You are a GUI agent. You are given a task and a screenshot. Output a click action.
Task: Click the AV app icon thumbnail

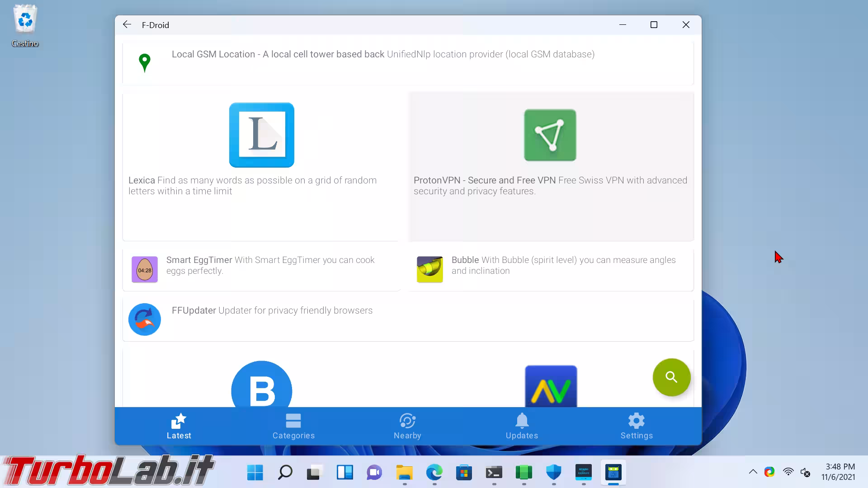(551, 386)
